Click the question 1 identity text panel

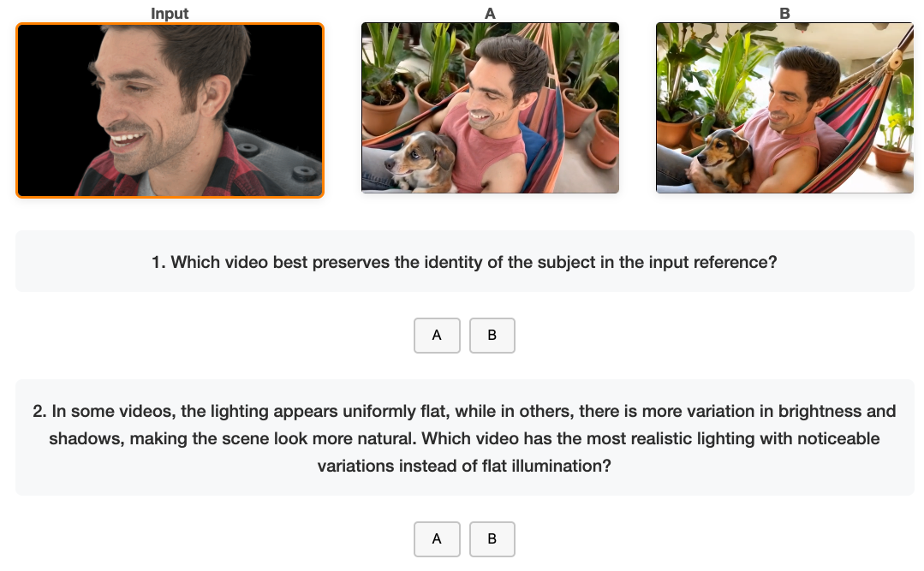464,262
